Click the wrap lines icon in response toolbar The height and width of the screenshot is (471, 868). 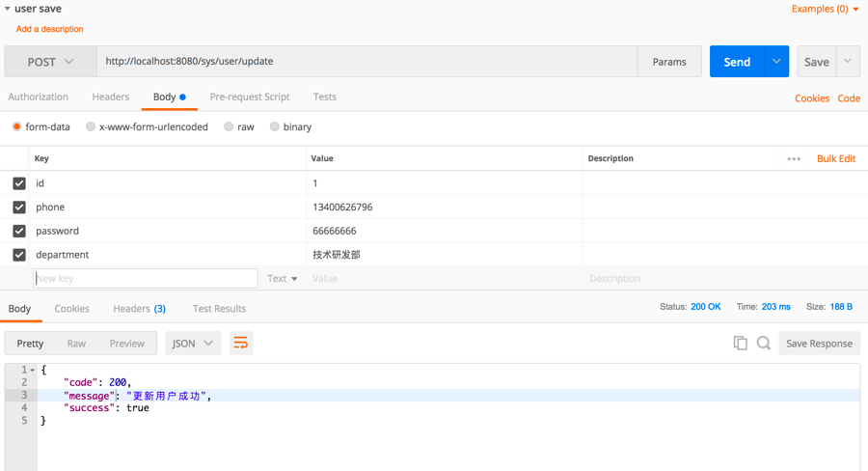pos(241,344)
